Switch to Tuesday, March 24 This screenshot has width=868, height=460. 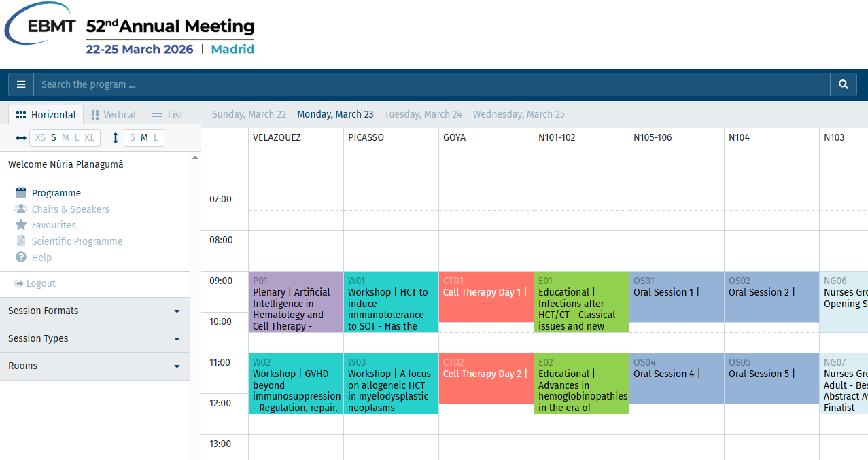423,114
